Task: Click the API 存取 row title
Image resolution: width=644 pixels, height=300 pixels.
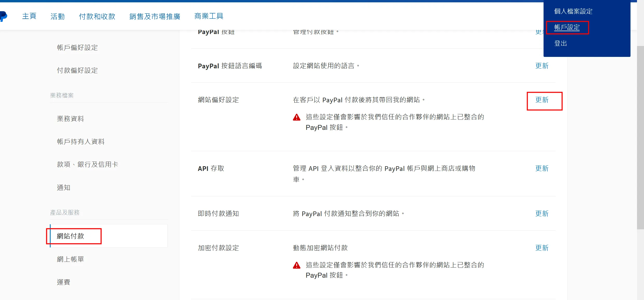Action: coord(211,169)
